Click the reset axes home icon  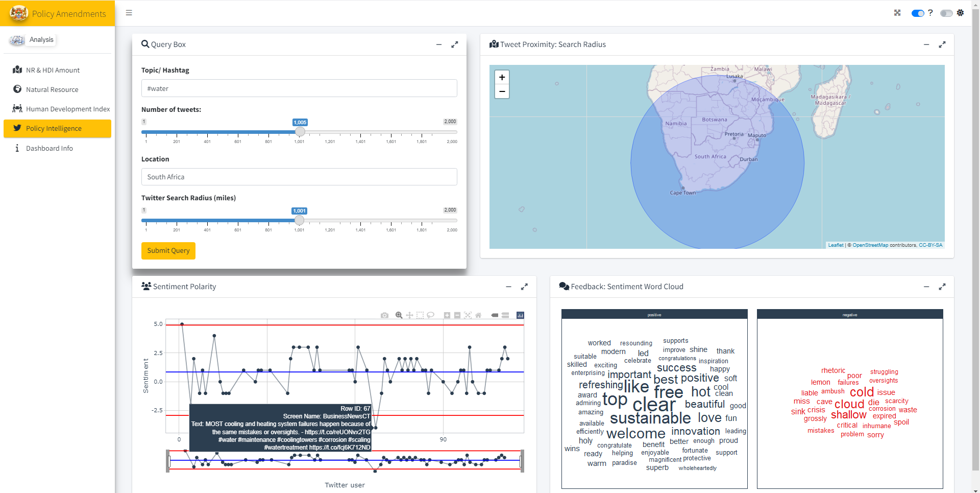click(478, 315)
